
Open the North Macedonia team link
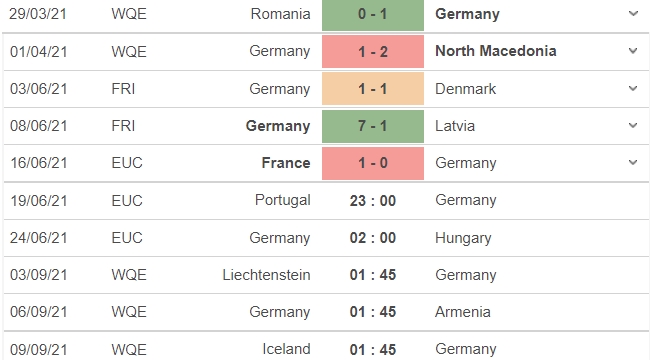pos(496,51)
